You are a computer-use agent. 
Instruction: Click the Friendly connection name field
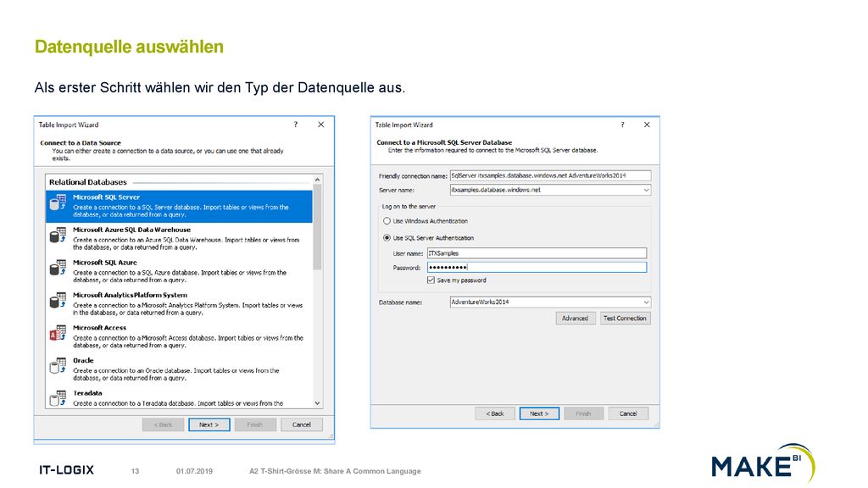(x=550, y=175)
